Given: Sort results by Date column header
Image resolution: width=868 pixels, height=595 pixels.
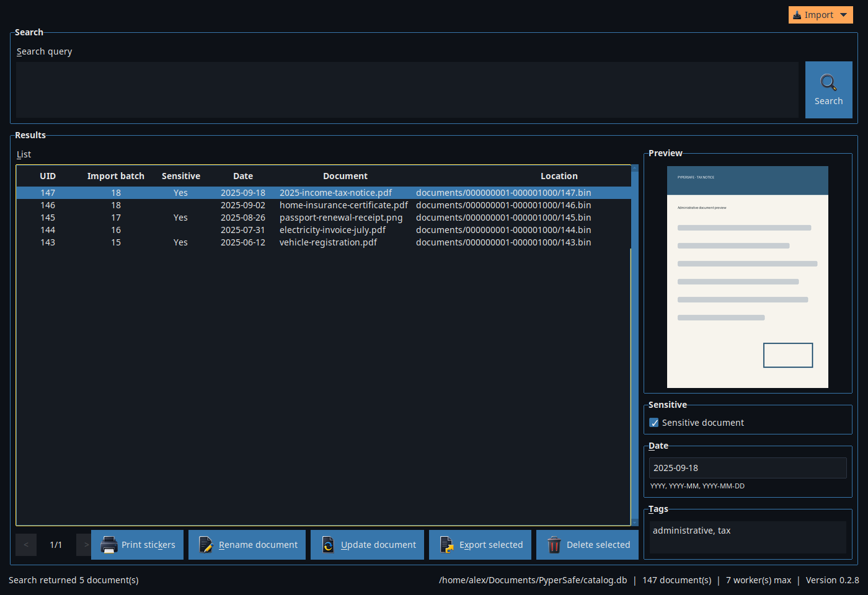Looking at the screenshot, I should [243, 176].
